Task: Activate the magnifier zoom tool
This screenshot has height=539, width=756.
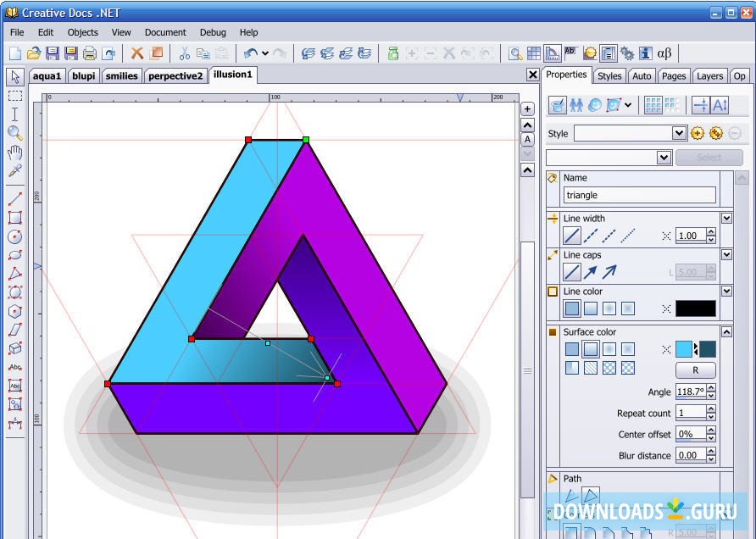Action: pos(15,132)
